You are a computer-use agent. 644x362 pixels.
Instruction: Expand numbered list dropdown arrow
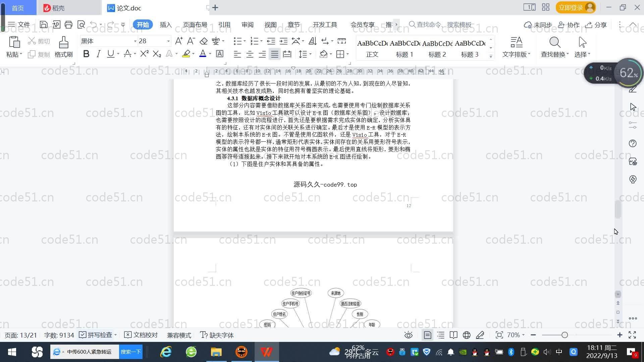pos(261,41)
